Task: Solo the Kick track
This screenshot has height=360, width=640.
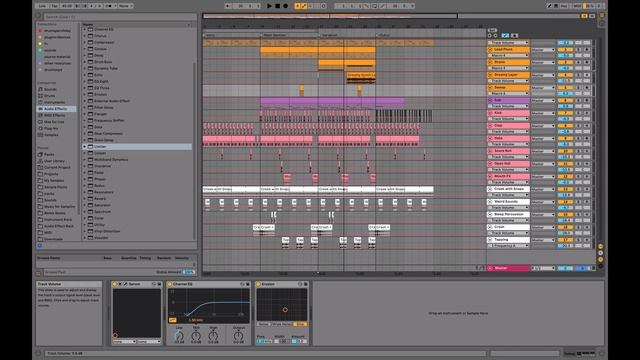Action: [x=578, y=113]
